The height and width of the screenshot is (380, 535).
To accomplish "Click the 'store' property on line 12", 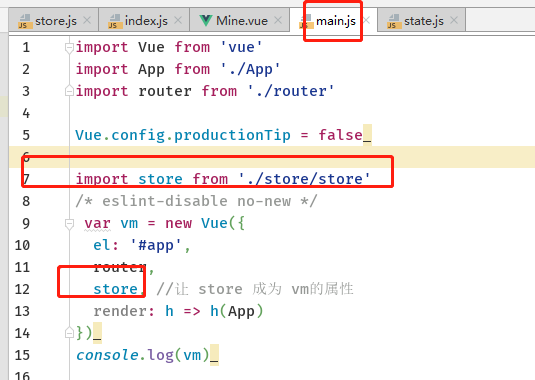I will click(115, 289).
